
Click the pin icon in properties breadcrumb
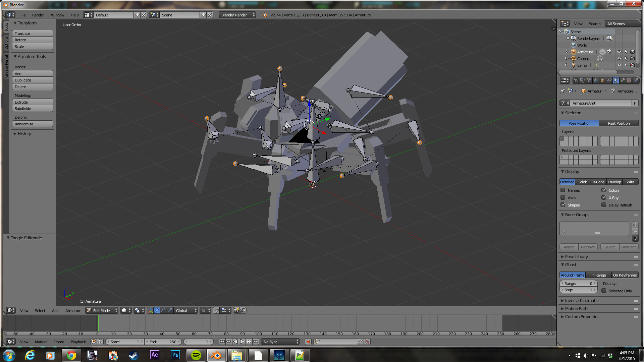(x=563, y=91)
